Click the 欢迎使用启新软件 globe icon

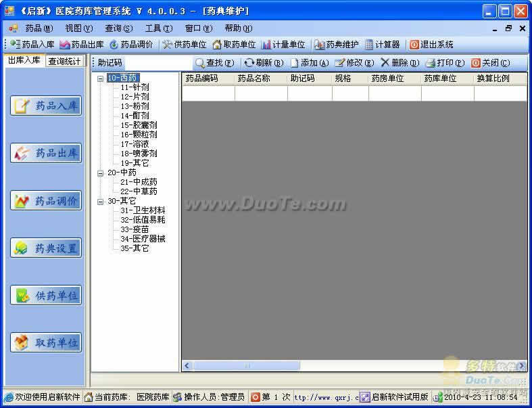[9, 396]
